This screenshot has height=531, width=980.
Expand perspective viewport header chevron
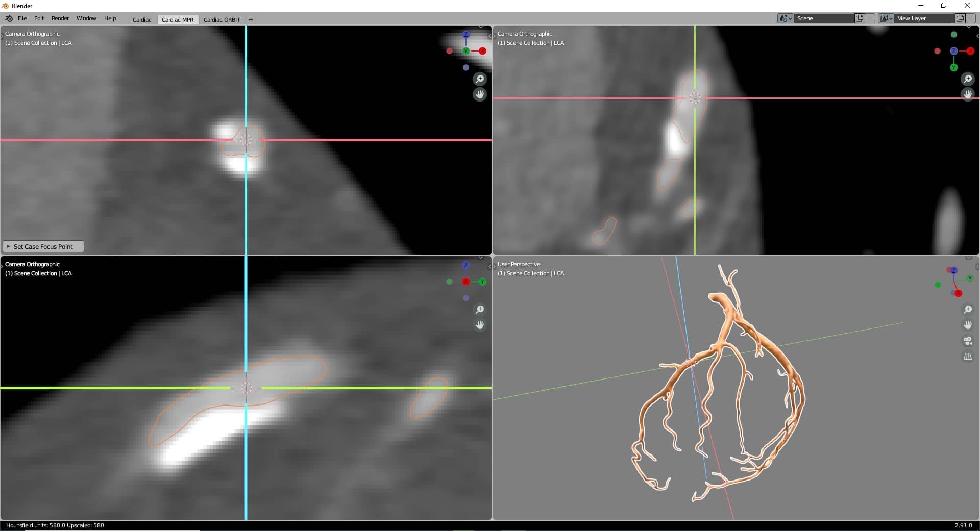click(x=969, y=258)
